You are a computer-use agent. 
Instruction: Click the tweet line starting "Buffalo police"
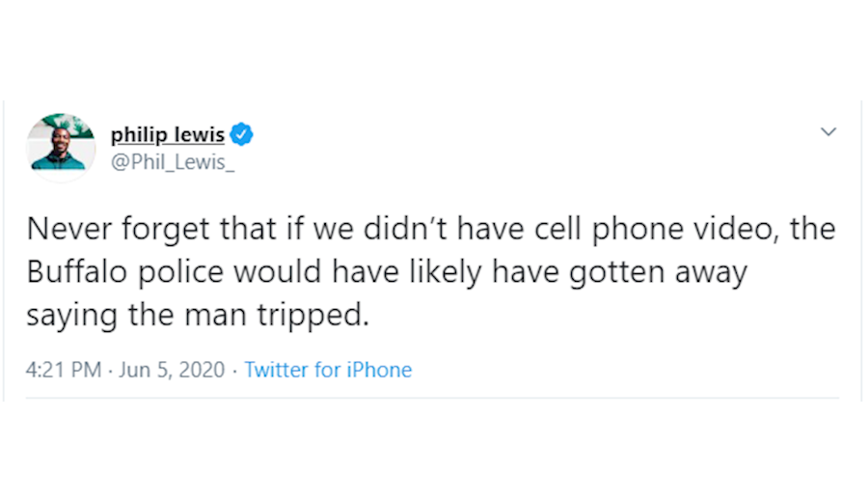(x=386, y=272)
